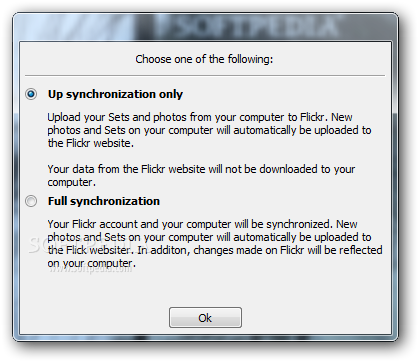Click the horizontal separator under the heading
The height and width of the screenshot is (362, 419).
[205, 76]
